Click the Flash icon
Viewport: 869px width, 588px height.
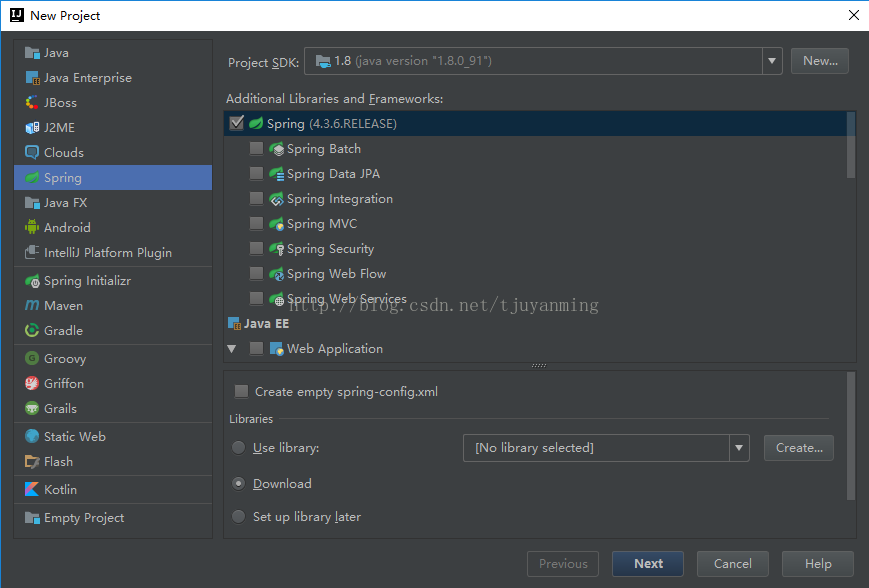[x=32, y=461]
